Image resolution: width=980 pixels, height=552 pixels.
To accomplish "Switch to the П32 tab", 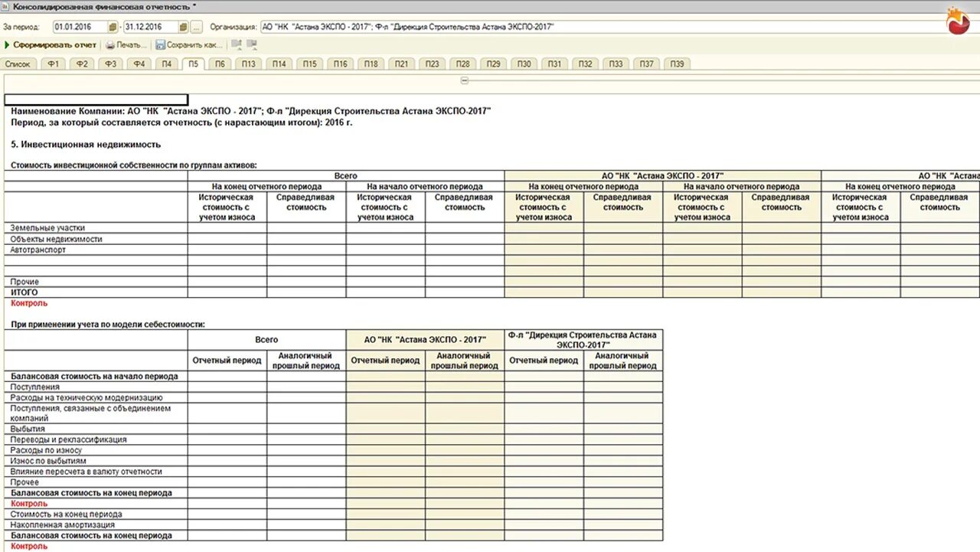I will pyautogui.click(x=585, y=64).
